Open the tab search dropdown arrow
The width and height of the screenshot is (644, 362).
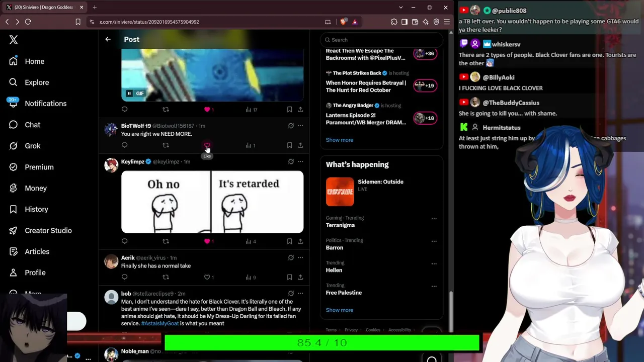tap(400, 8)
